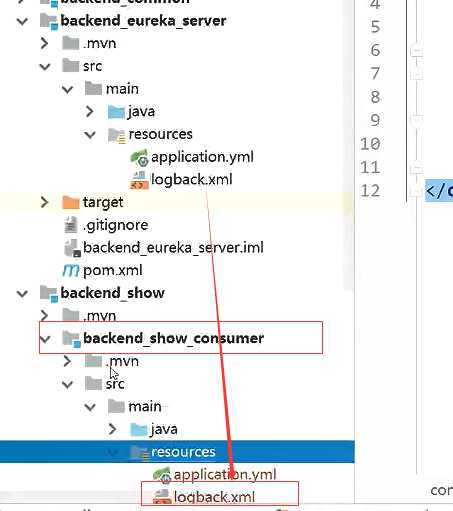Click Spring icon of application.yml in backend_eureka_server

tap(139, 158)
